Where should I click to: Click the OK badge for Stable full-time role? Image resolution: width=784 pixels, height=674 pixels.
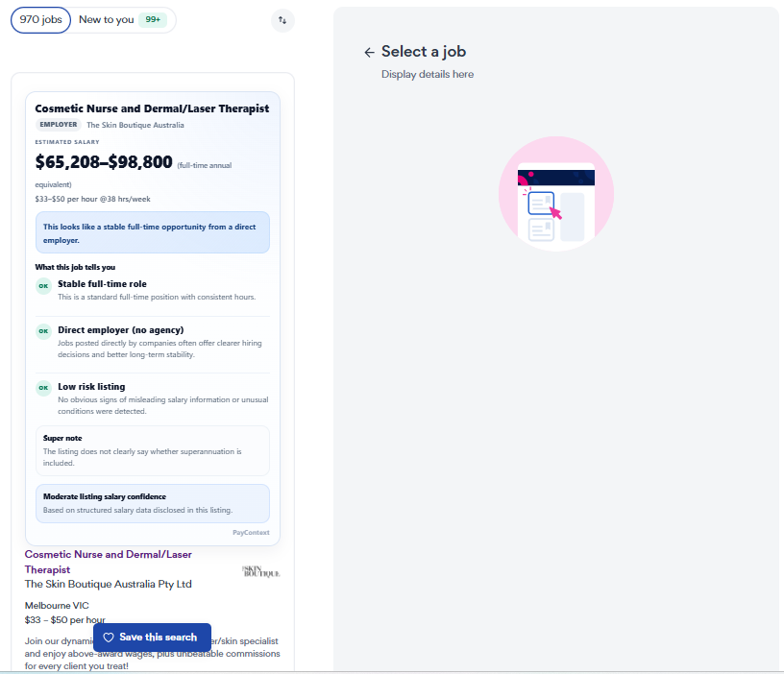42,286
